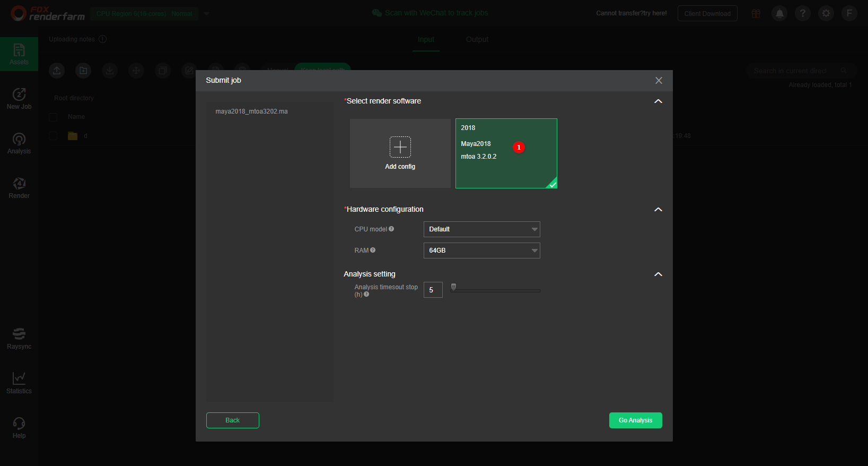Image resolution: width=868 pixels, height=466 pixels.
Task: Click the Analysis timeout hours input field
Action: (x=433, y=290)
